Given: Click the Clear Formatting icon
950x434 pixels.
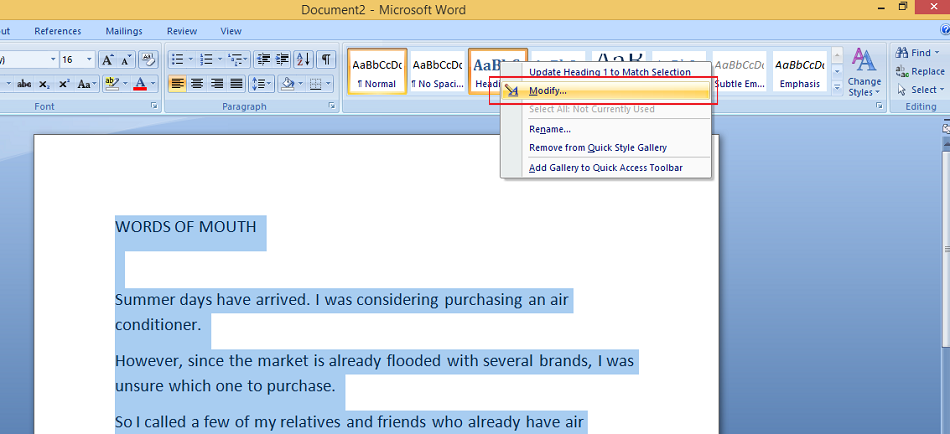Looking at the screenshot, I should pyautogui.click(x=149, y=60).
